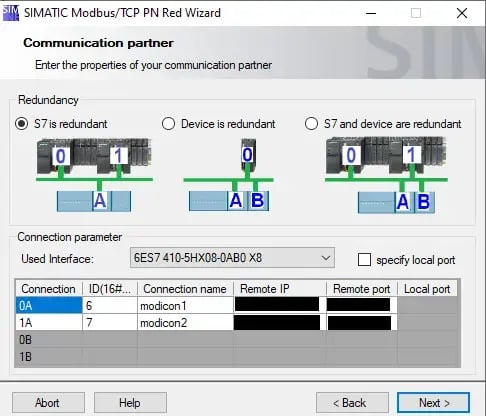The height and width of the screenshot is (416, 486).
Task: Click the 'Remote IP' column header
Action: 279,289
